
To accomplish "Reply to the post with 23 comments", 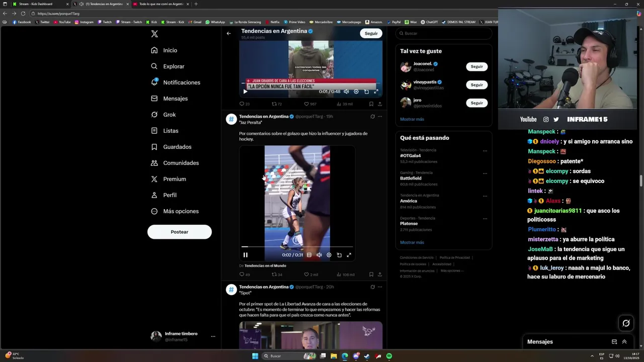I will (x=244, y=104).
